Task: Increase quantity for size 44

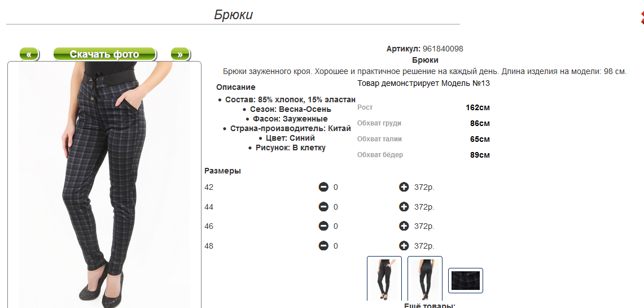Action: tap(404, 207)
